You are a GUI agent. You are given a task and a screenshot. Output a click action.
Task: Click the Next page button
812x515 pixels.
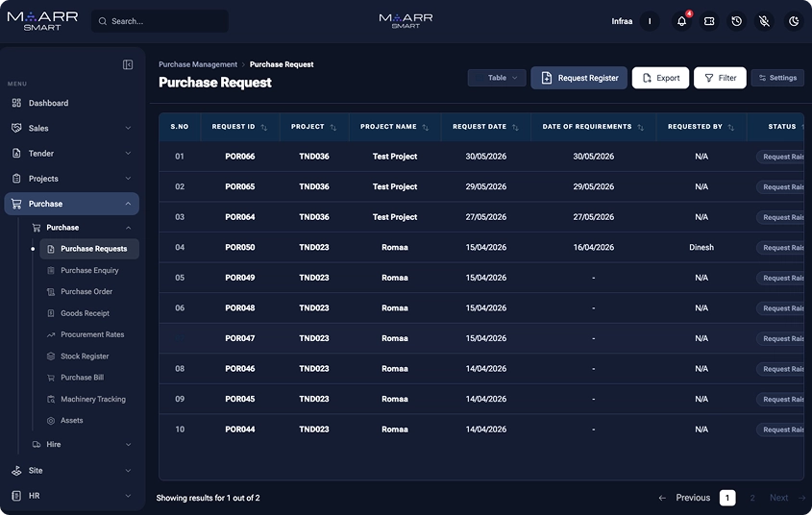click(779, 498)
